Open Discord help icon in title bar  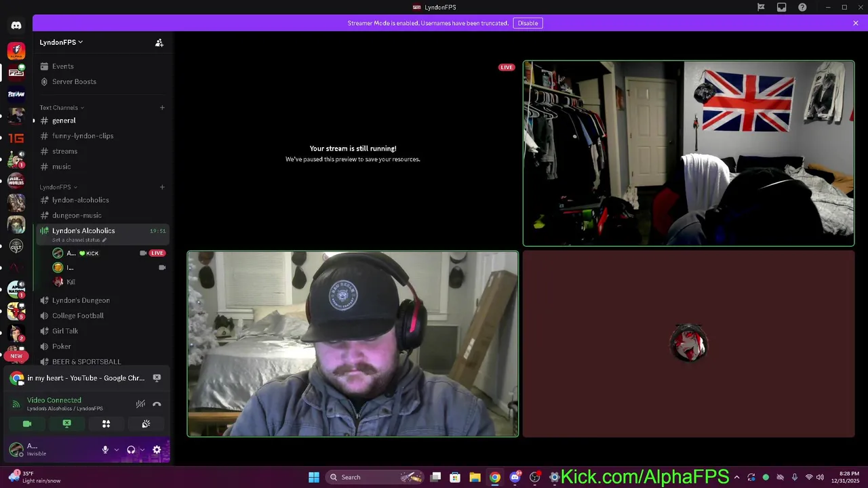803,7
